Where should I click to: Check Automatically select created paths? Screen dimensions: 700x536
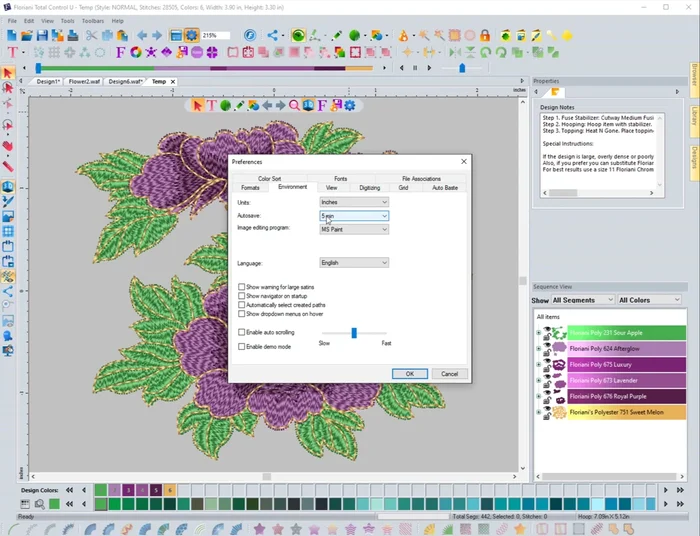pyautogui.click(x=242, y=305)
